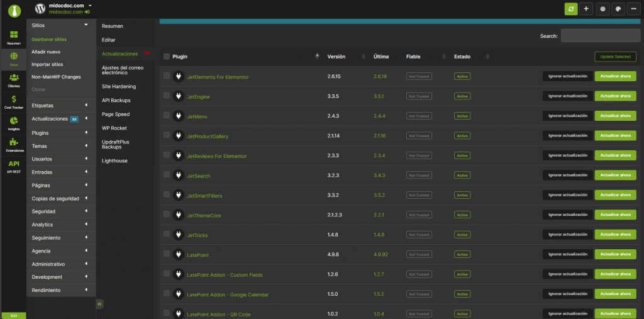Screen dimensions: 644x319
Task: Check the LatePoint Addon - Google Calendar checkbox
Action: (166, 293)
